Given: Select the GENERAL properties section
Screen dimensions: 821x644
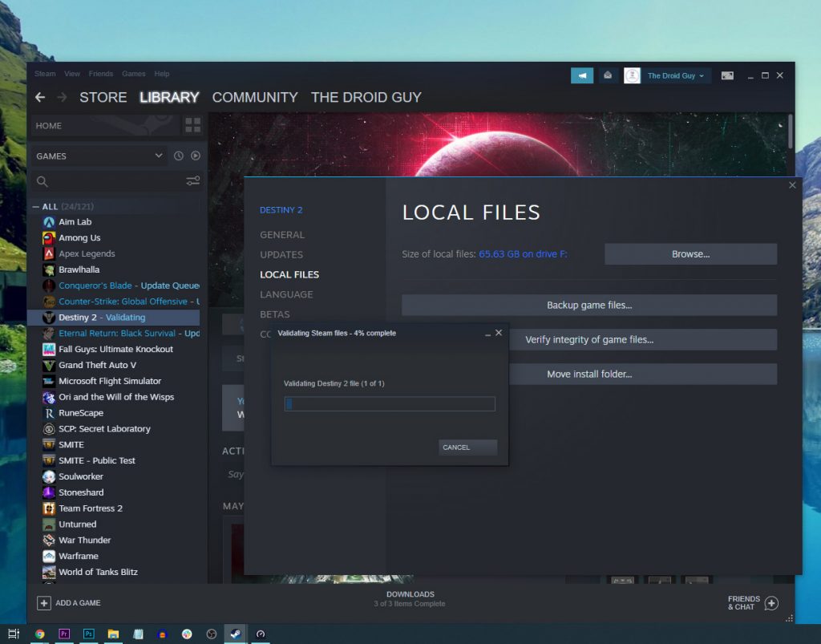Looking at the screenshot, I should (282, 235).
